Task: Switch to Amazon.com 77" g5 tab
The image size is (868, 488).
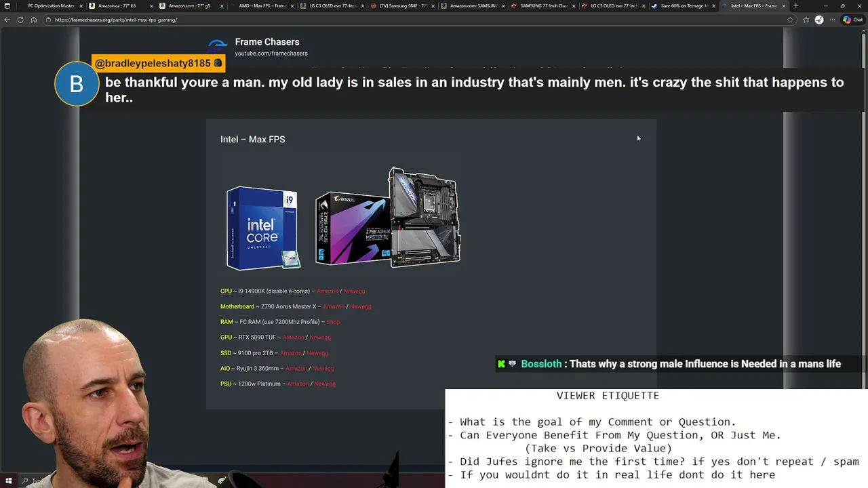Action: click(x=190, y=6)
